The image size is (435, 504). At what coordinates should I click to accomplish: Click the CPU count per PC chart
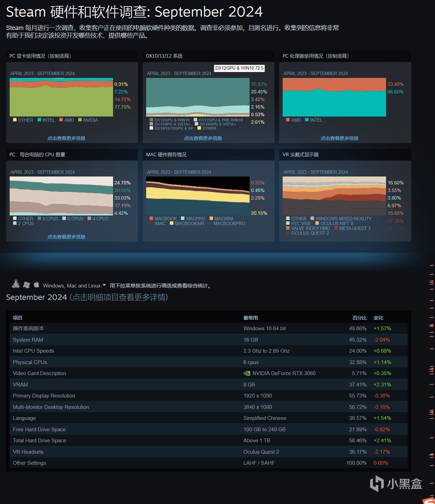pyautogui.click(x=61, y=196)
